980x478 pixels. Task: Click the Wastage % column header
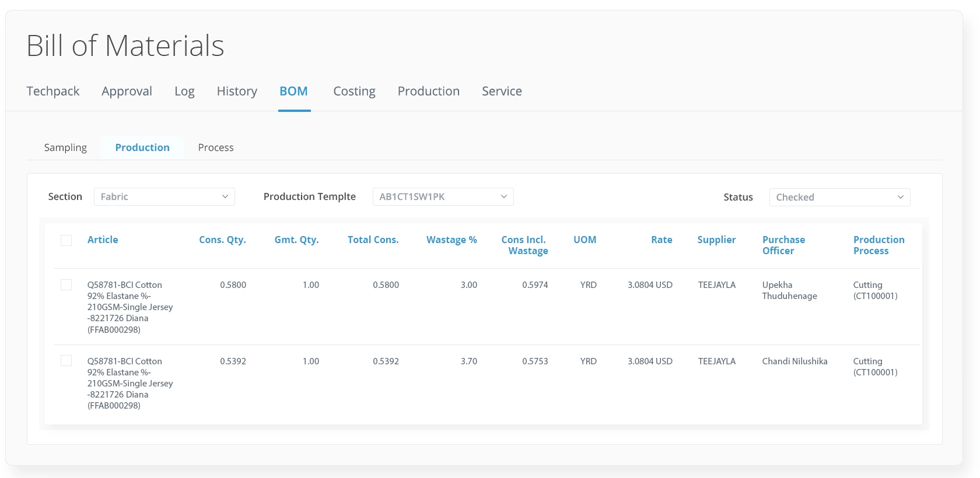pyautogui.click(x=452, y=240)
